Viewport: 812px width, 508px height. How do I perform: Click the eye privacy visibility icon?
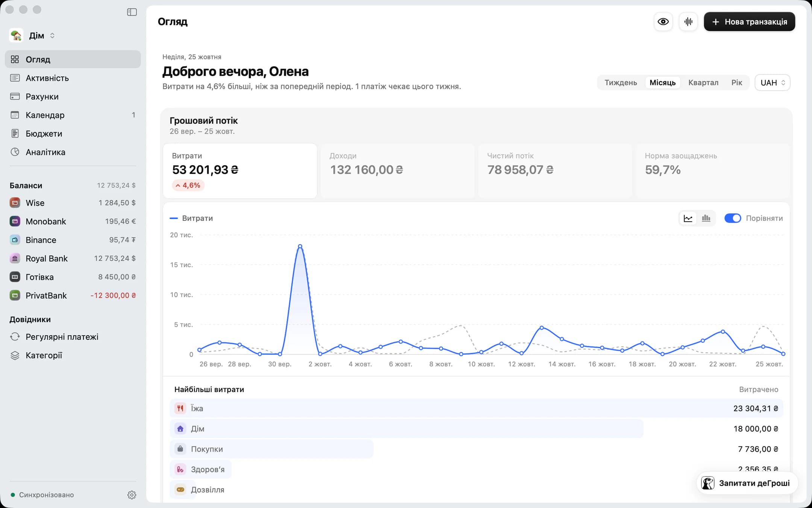click(x=663, y=22)
